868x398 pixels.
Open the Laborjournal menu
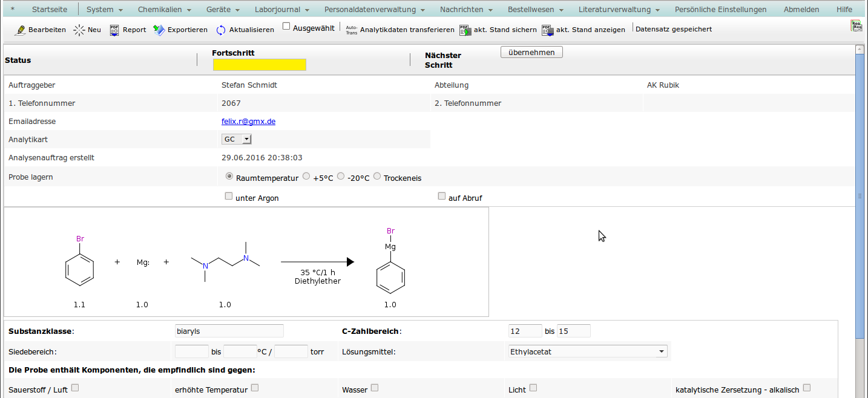282,10
